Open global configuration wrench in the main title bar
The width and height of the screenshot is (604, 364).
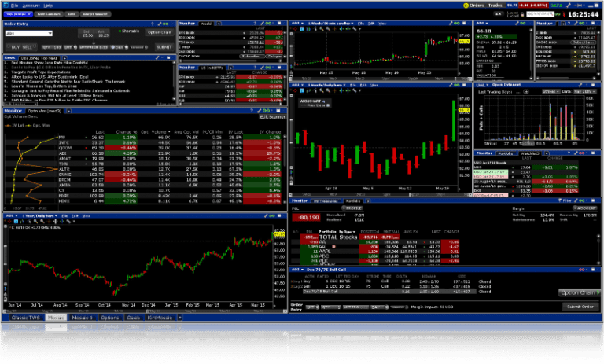coord(569,6)
